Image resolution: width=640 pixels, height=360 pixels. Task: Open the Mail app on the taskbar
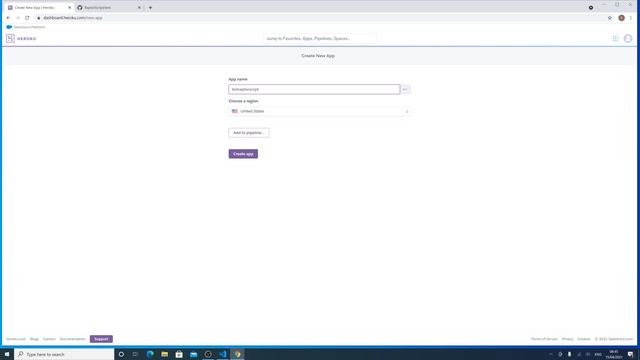tap(193, 354)
